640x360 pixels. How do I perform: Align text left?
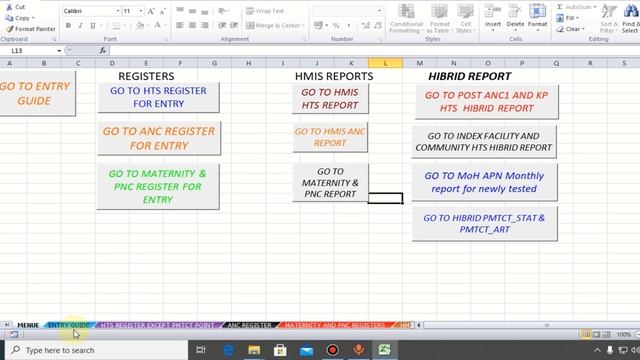[180, 25]
